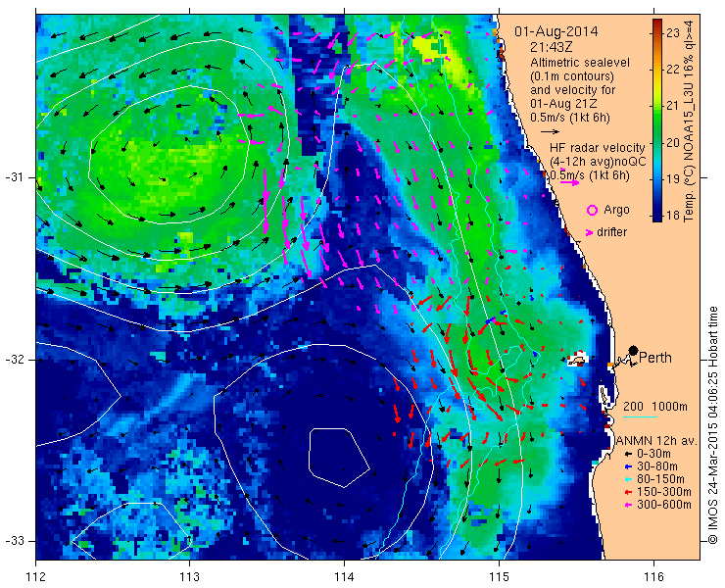Click the magenta Argo circle legend symbol
The height and width of the screenshot is (588, 725).
(x=592, y=210)
